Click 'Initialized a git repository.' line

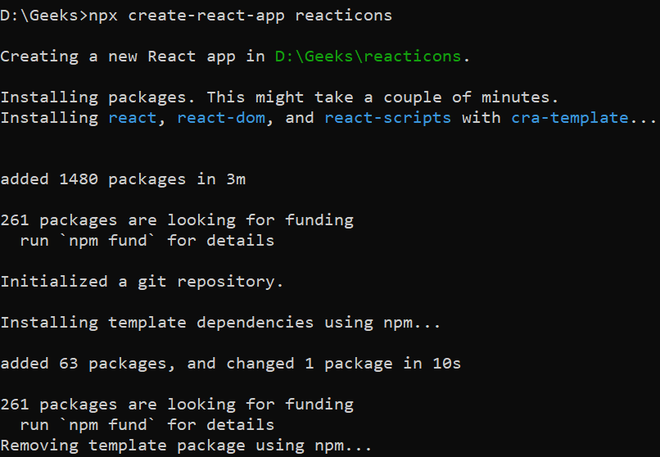click(142, 282)
